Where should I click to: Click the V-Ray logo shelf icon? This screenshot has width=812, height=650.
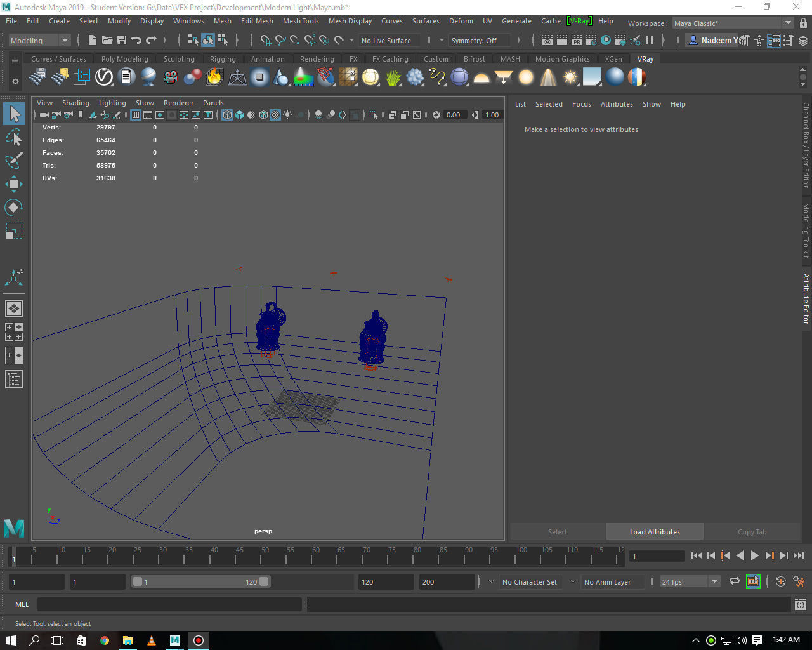[104, 77]
